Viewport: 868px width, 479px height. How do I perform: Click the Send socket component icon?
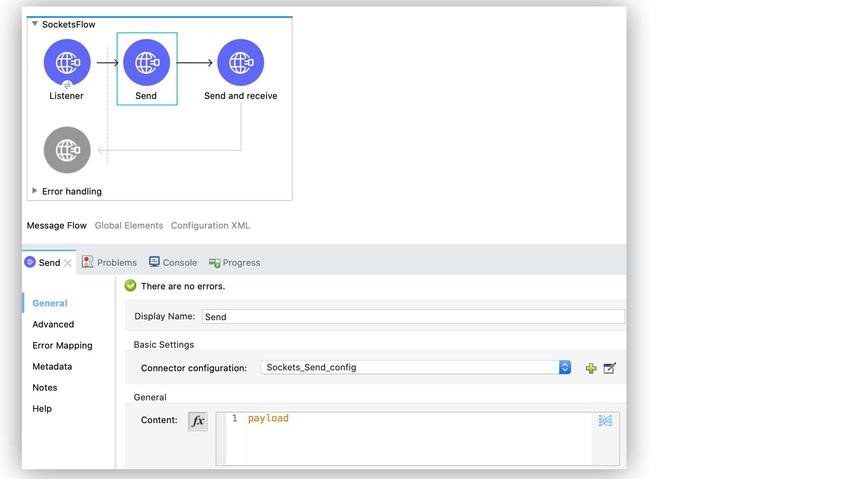point(147,62)
